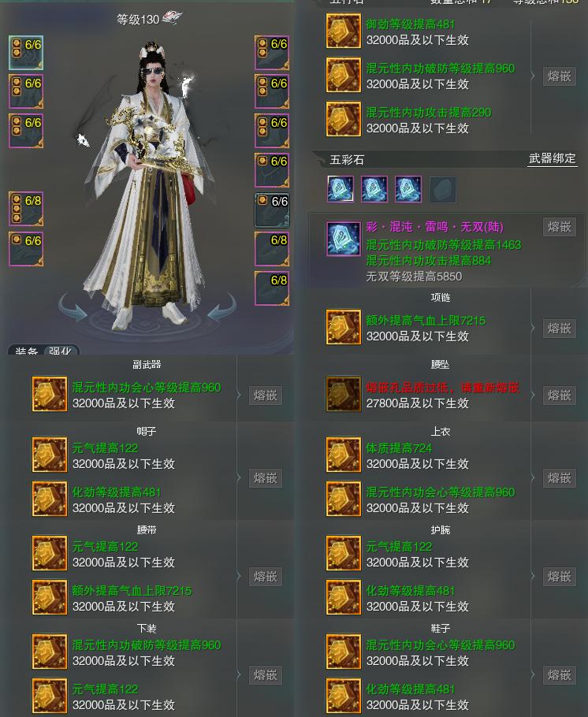Expand the 帽子 stone group chevron
This screenshot has height=717, width=588.
(x=239, y=477)
